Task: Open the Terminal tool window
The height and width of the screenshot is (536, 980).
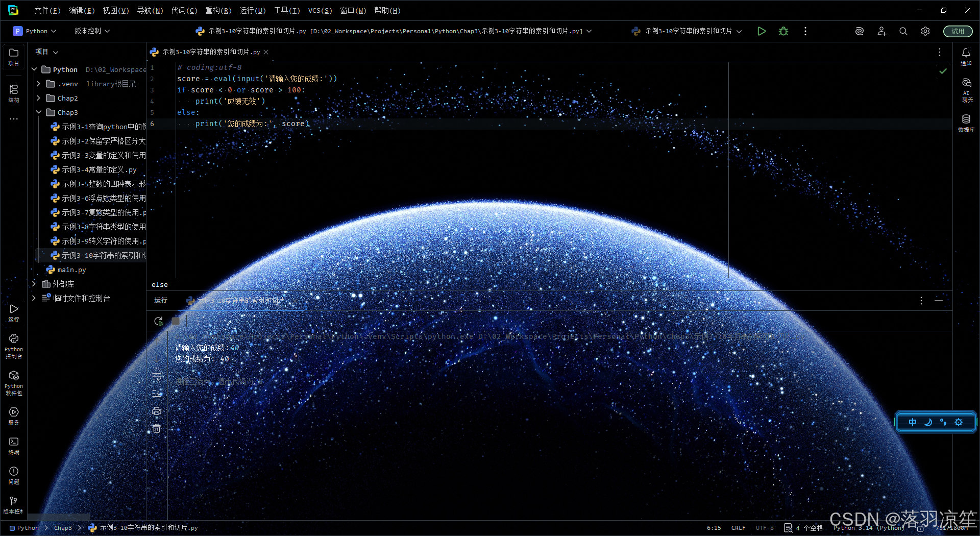Action: [x=14, y=446]
